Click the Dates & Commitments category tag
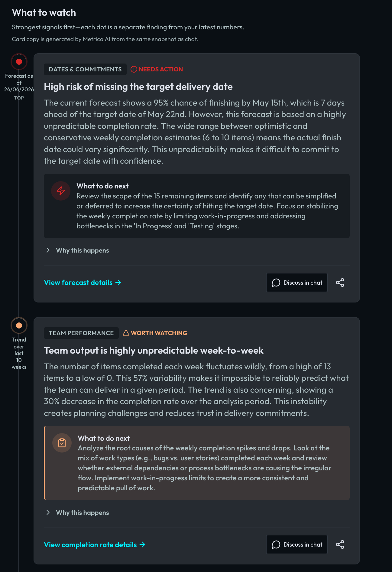Screen dimensions: 392x572 (85, 69)
